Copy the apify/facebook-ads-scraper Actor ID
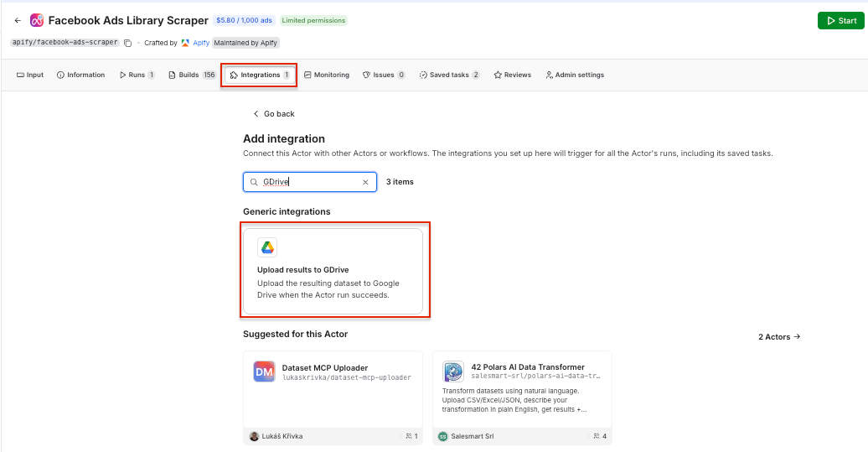The height and width of the screenshot is (452, 868). tap(128, 44)
